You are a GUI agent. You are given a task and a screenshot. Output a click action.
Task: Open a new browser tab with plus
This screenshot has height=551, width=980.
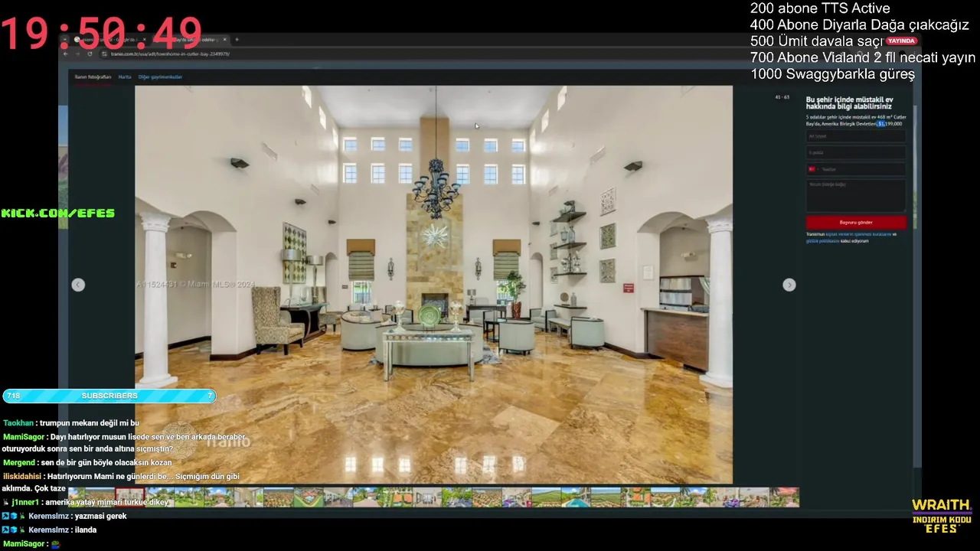[x=237, y=39]
